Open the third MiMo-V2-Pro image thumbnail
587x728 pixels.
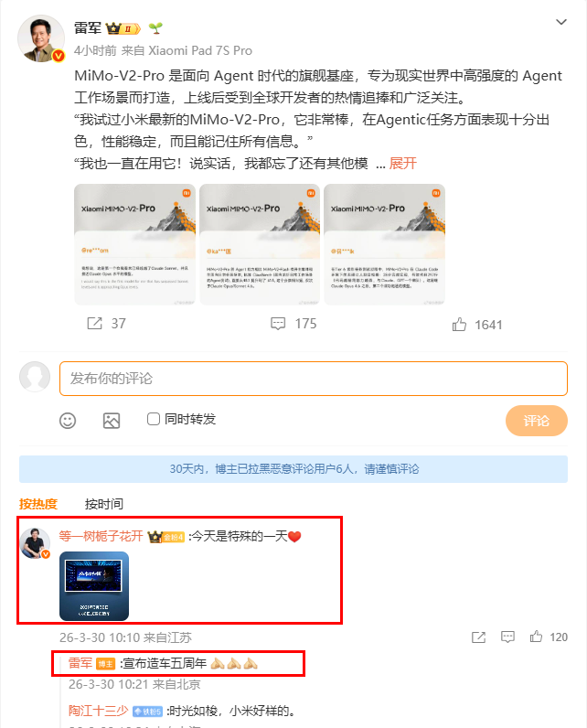point(384,244)
